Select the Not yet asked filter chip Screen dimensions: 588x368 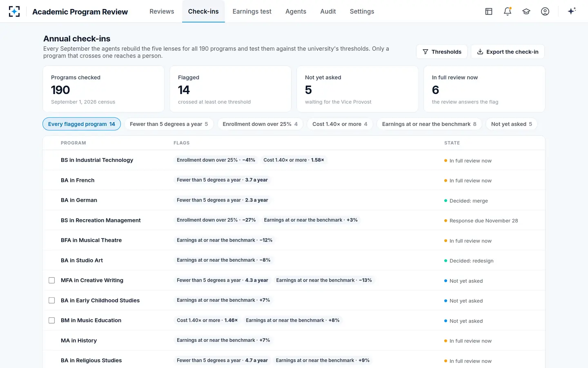[512, 124]
